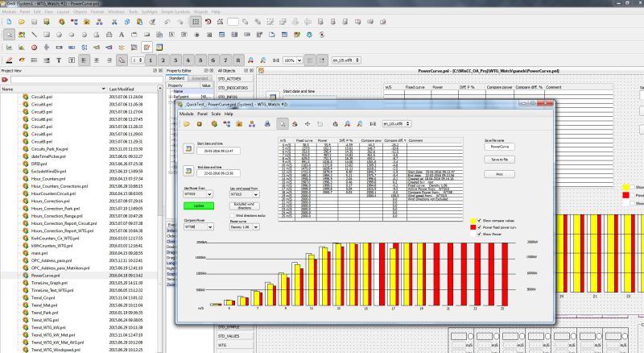
Task: Click the Open folder icon in QuickTest toolbar
Action: click(x=187, y=124)
